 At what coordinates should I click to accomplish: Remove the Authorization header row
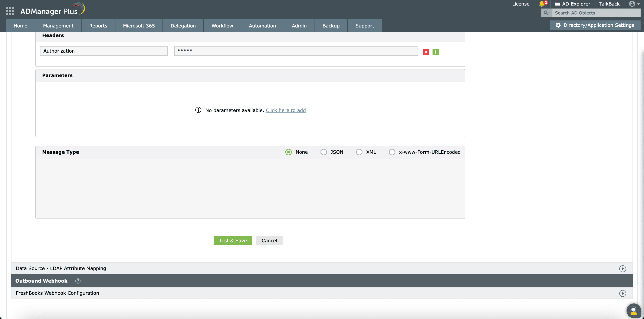coord(426,52)
